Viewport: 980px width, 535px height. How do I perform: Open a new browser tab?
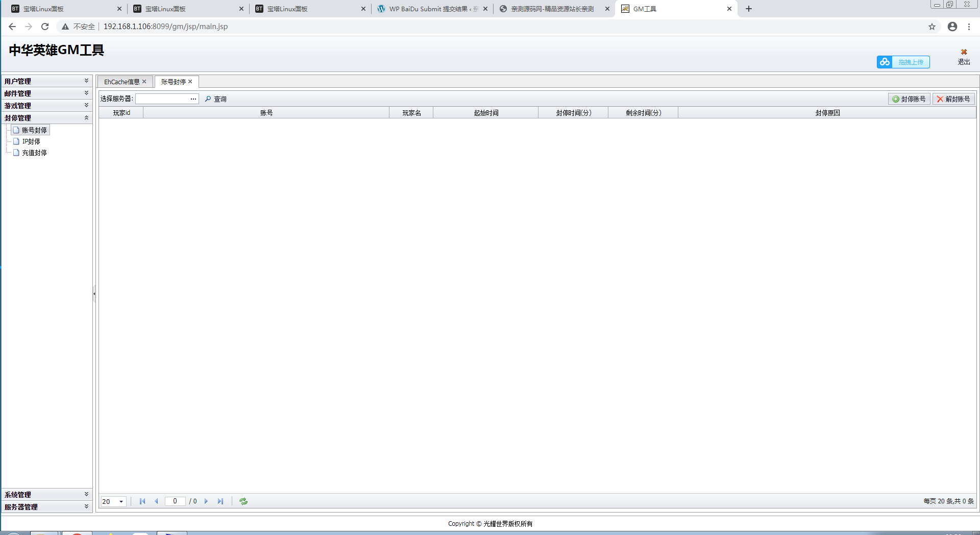[749, 9]
